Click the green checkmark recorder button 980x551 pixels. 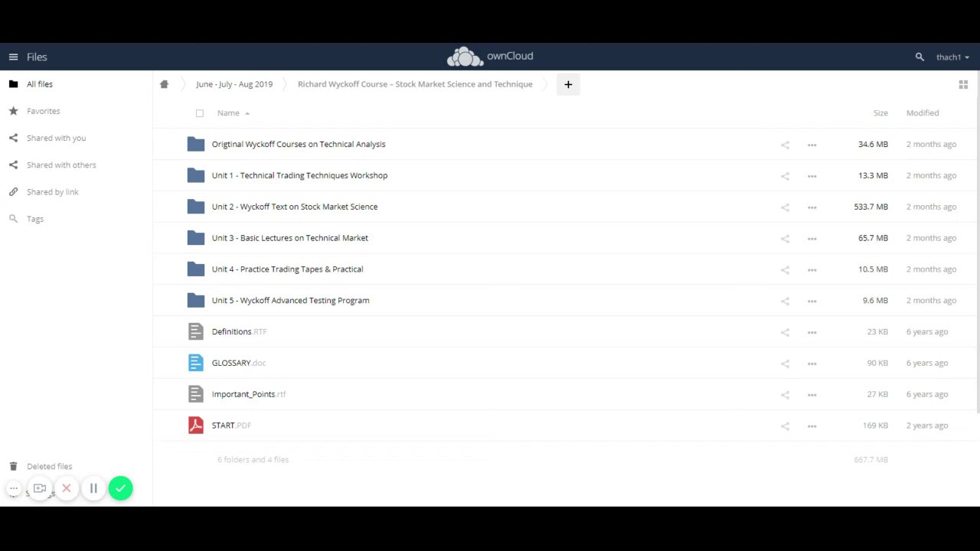(x=120, y=488)
